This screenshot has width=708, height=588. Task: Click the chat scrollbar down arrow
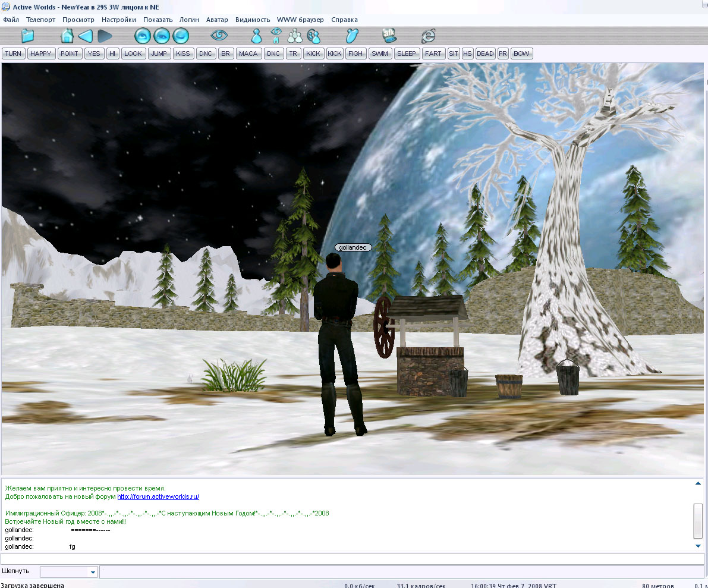(698, 546)
